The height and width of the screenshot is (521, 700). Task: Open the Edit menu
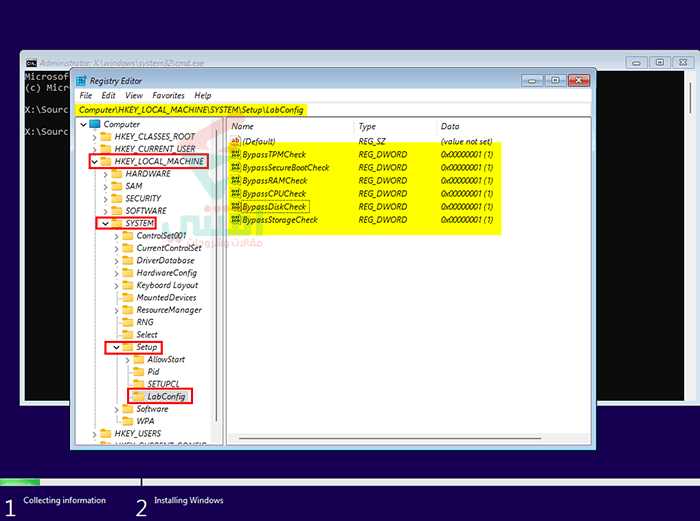pyautogui.click(x=108, y=96)
